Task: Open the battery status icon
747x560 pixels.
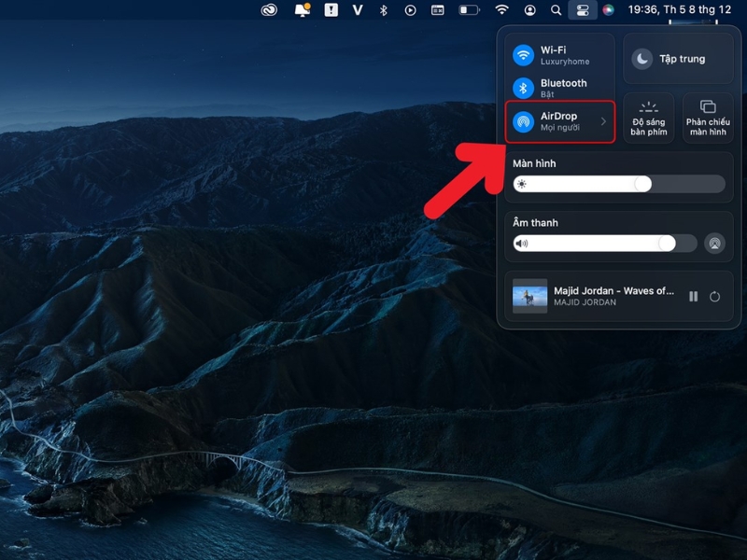Action: pyautogui.click(x=470, y=10)
